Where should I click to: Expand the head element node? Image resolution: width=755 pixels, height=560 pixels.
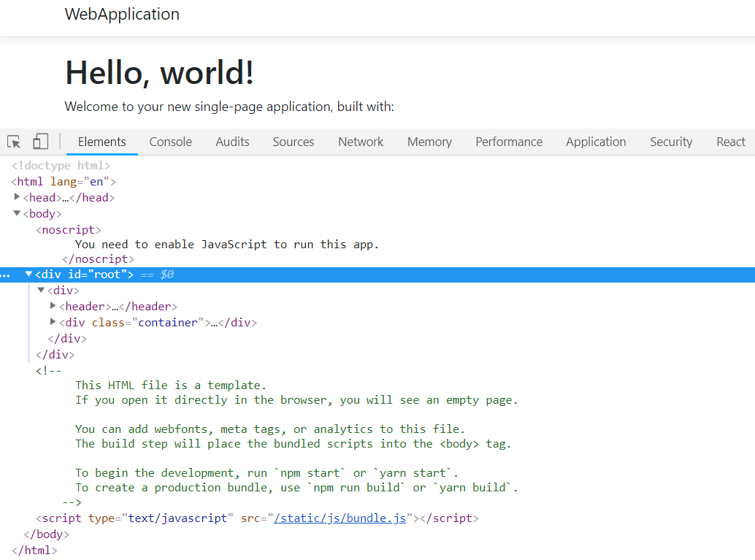(x=18, y=197)
